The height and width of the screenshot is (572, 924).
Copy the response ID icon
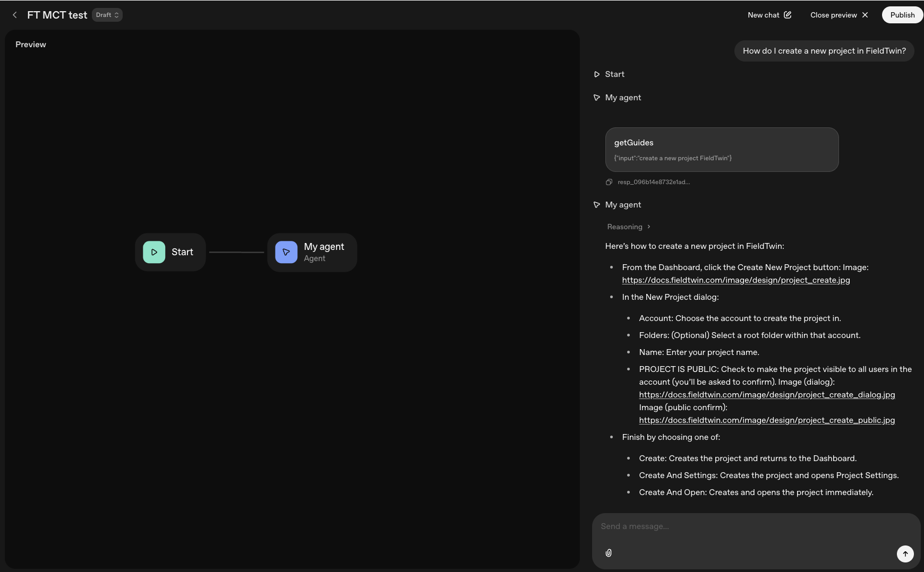[x=609, y=182]
